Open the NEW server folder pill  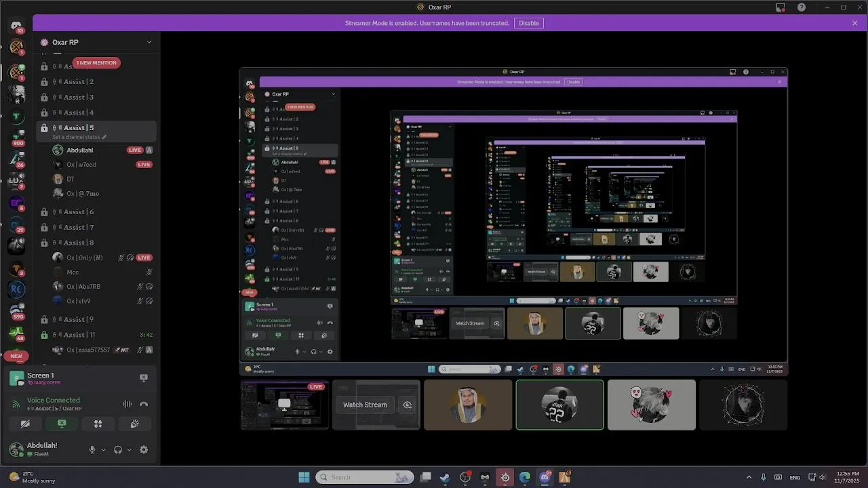tap(16, 356)
